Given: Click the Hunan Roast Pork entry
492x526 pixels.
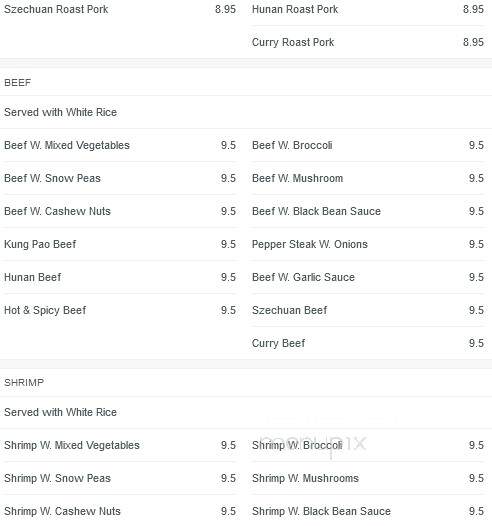Looking at the screenshot, I should pyautogui.click(x=295, y=9).
